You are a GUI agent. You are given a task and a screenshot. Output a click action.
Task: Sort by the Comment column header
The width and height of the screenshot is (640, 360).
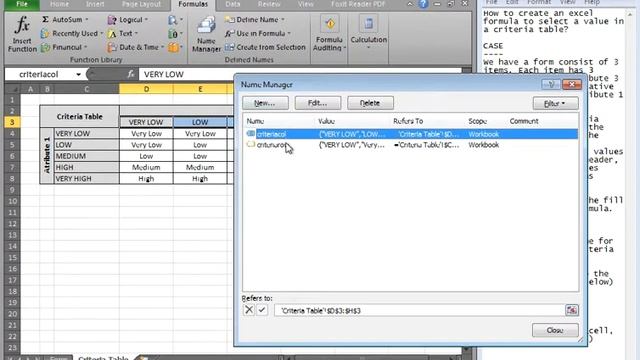pyautogui.click(x=524, y=121)
